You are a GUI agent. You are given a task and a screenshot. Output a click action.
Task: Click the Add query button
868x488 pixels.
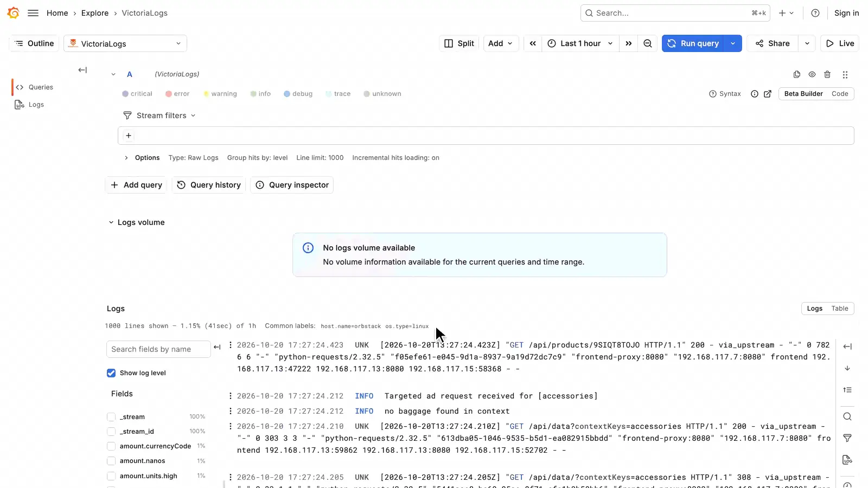point(136,185)
